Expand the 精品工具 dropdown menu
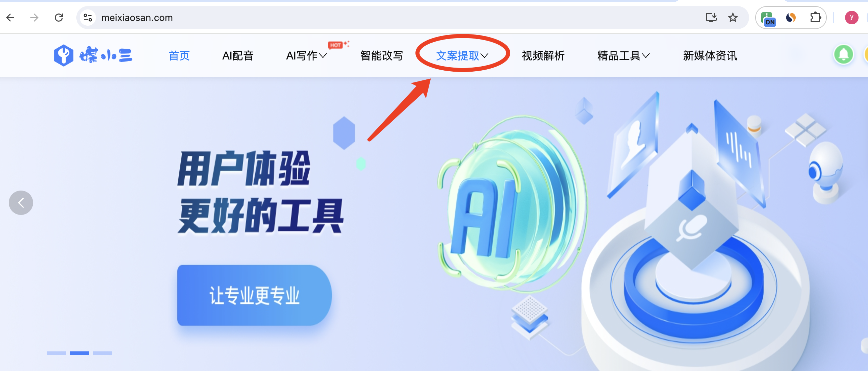The height and width of the screenshot is (371, 868). (623, 56)
